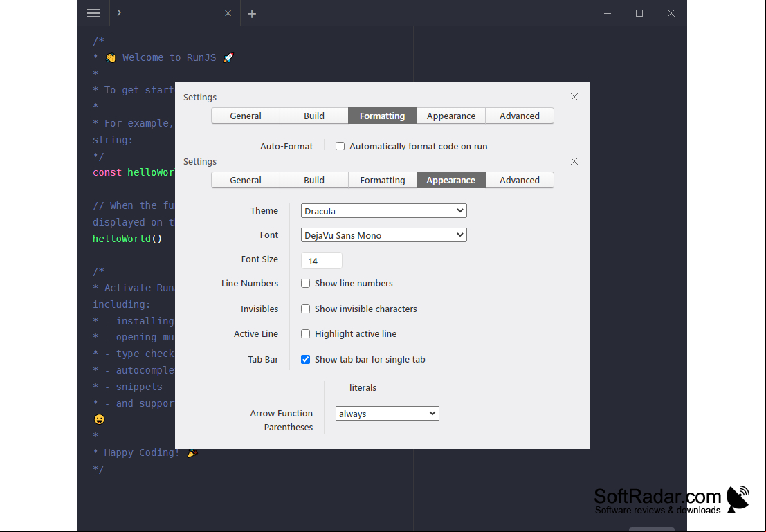Switch to General tab in lower Settings
This screenshot has width=766, height=532.
coord(245,181)
